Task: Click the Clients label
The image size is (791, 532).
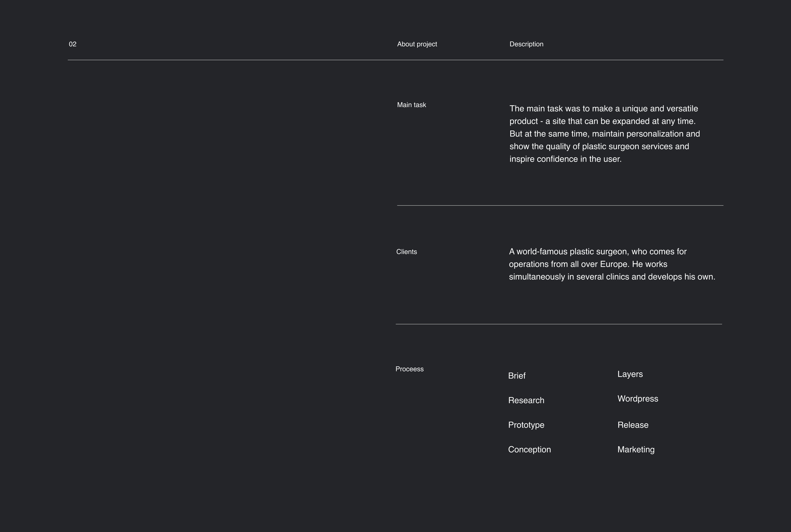Action: 406,252
